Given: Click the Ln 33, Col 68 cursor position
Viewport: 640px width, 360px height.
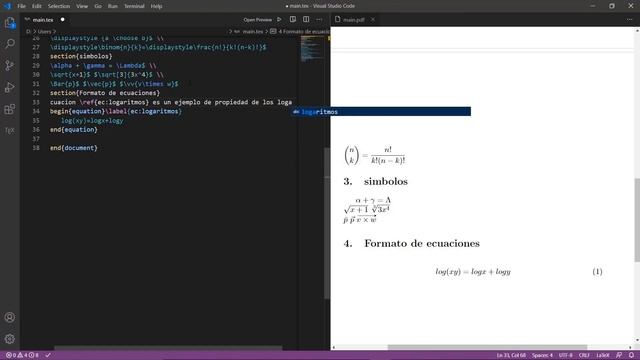Looking at the screenshot, I should point(511,355).
